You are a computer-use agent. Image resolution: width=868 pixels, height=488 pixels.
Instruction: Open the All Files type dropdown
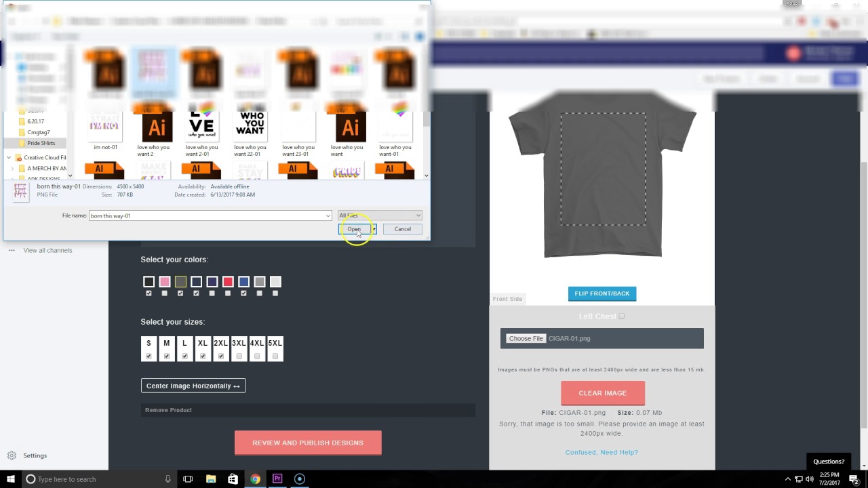[x=380, y=216]
